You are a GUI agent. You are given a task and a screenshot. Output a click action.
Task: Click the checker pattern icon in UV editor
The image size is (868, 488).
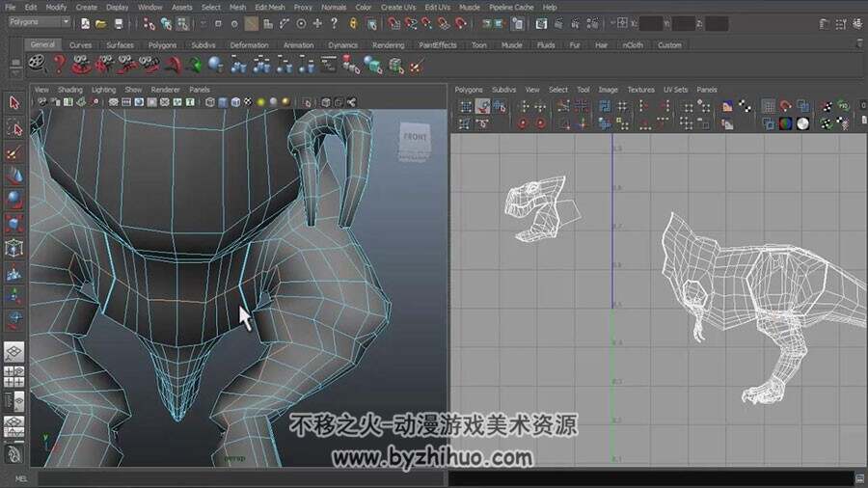[746, 105]
